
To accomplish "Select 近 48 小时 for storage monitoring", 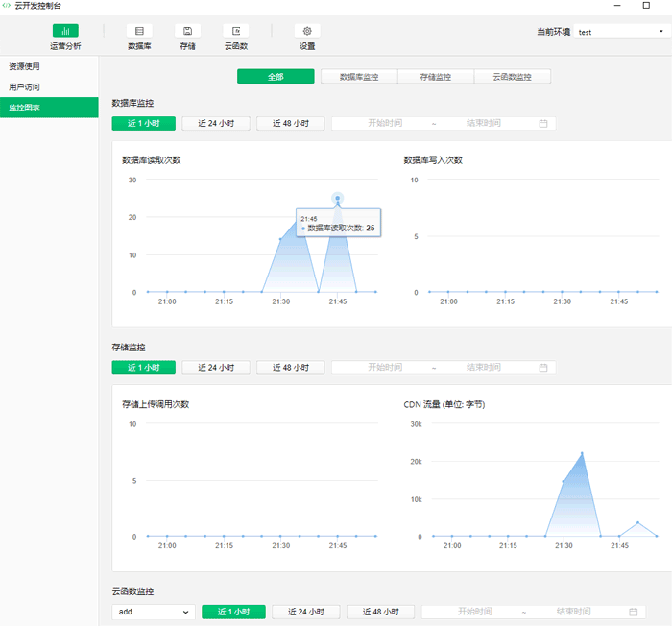I will [x=291, y=368].
